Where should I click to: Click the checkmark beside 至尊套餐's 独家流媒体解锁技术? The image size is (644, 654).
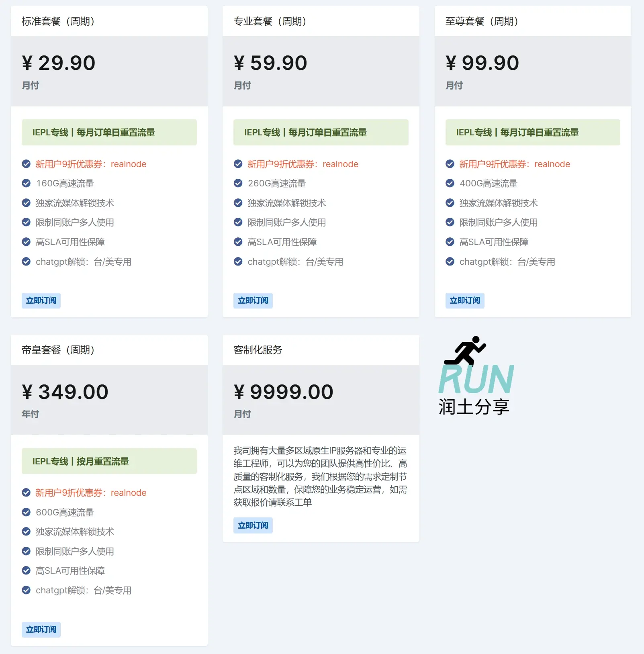click(x=449, y=203)
